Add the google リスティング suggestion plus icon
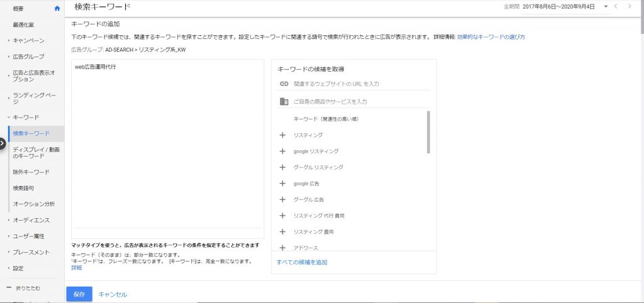 coord(282,151)
